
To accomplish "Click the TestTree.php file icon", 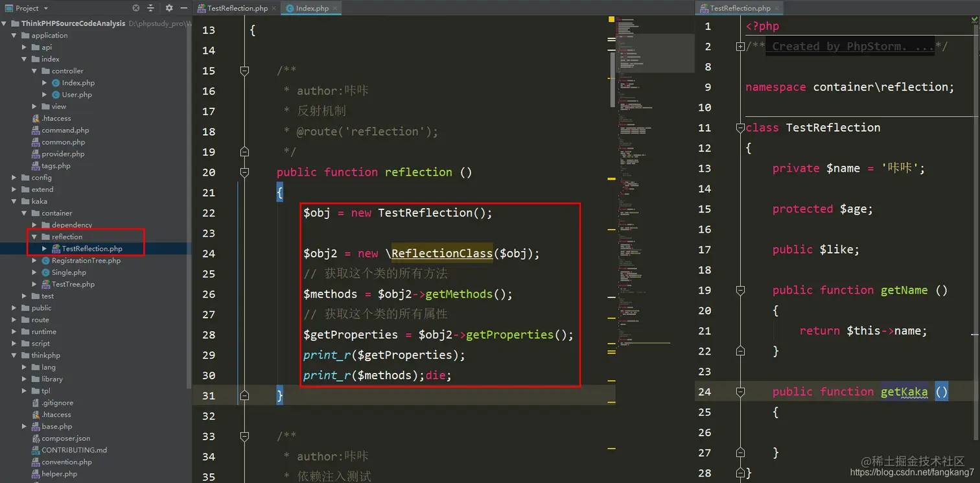I will [x=46, y=284].
